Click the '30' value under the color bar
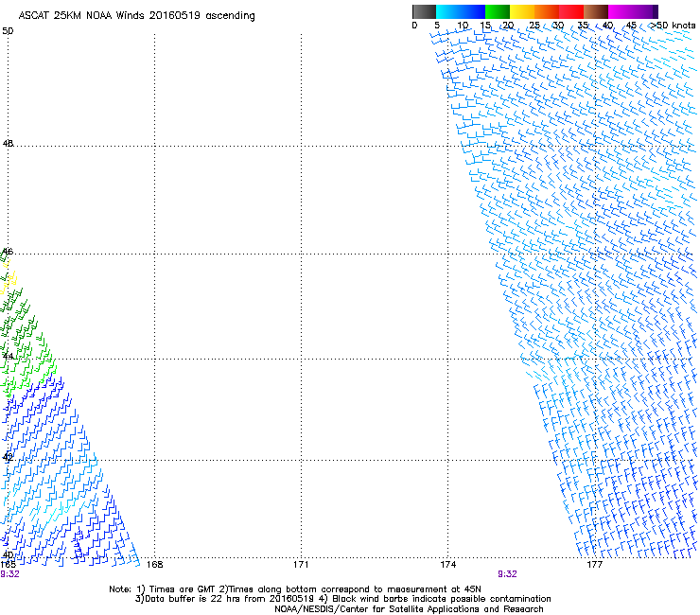Image resolution: width=700 pixels, height=615 pixels. (x=558, y=26)
